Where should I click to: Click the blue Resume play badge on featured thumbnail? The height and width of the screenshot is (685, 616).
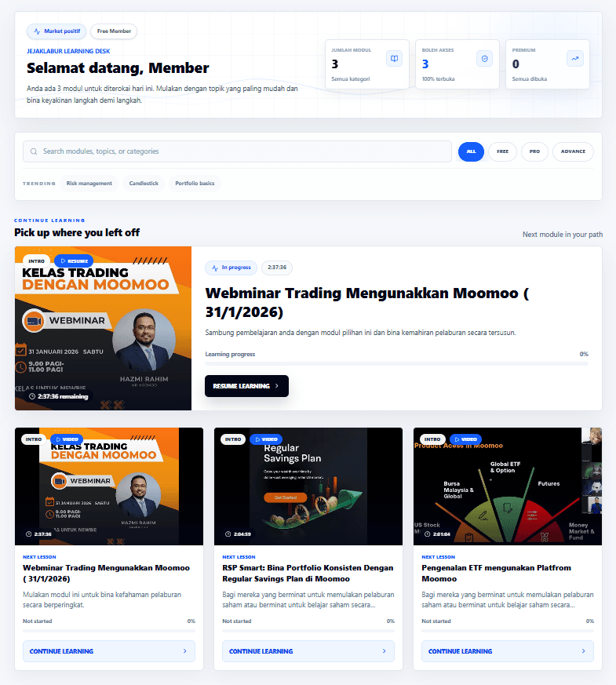pos(74,261)
